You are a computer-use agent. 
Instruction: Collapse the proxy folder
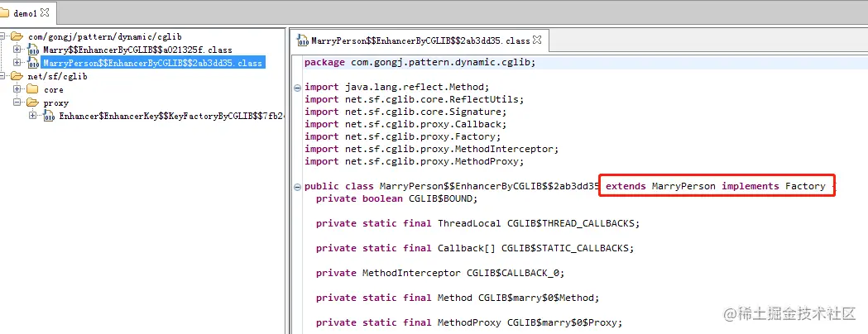click(x=17, y=103)
